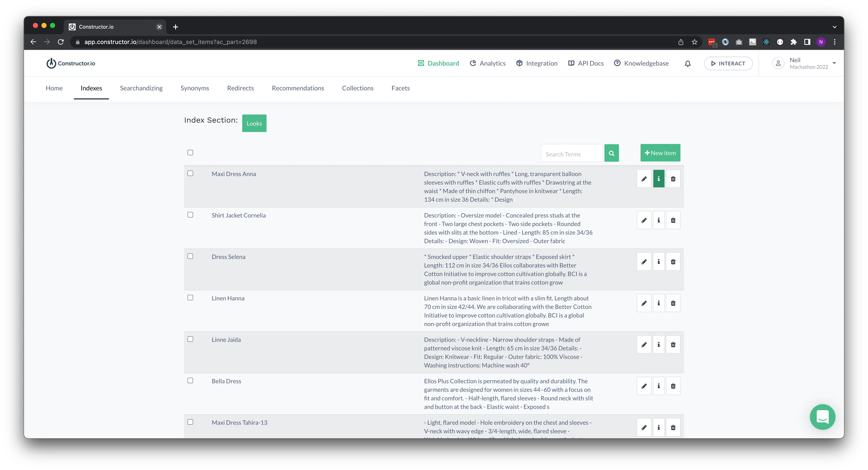The width and height of the screenshot is (868, 470).
Task: Switch to the Synonyms tab
Action: tap(195, 88)
